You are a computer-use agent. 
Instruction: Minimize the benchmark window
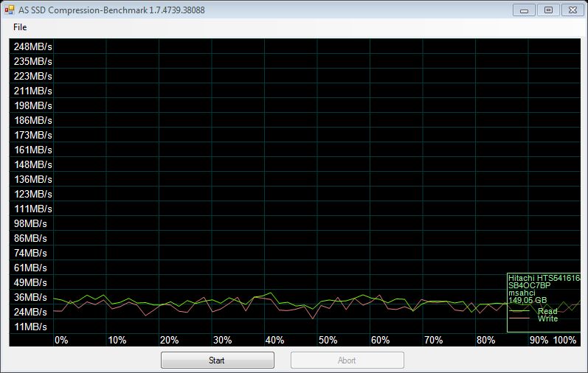(x=524, y=10)
